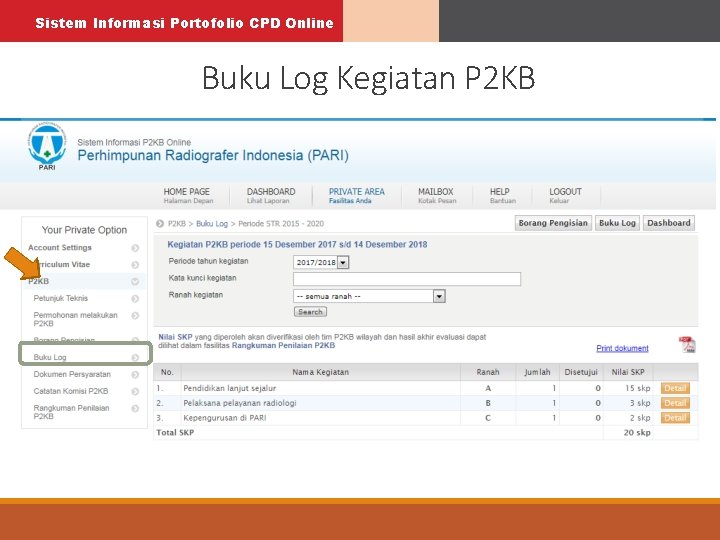The image size is (720, 540).
Task: Select Catatan Komisi P2KB sidebar item
Action: (71, 391)
